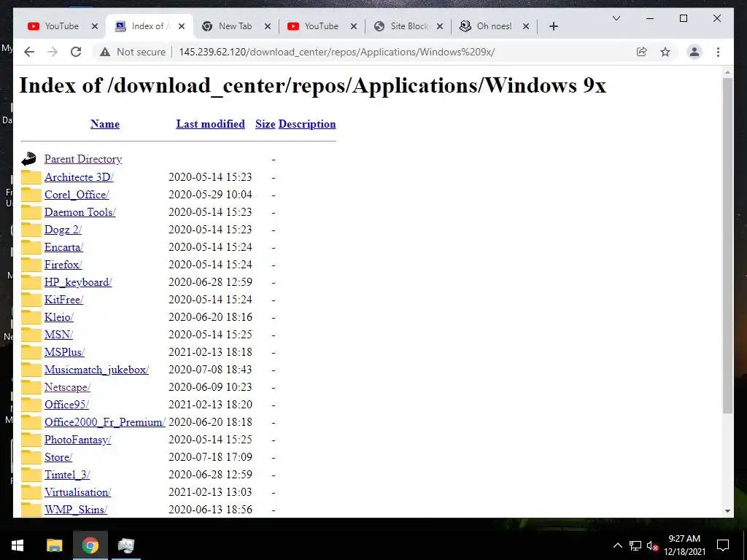The width and height of the screenshot is (747, 560).
Task: Click the Chrome icon in the taskbar
Action: [90, 545]
